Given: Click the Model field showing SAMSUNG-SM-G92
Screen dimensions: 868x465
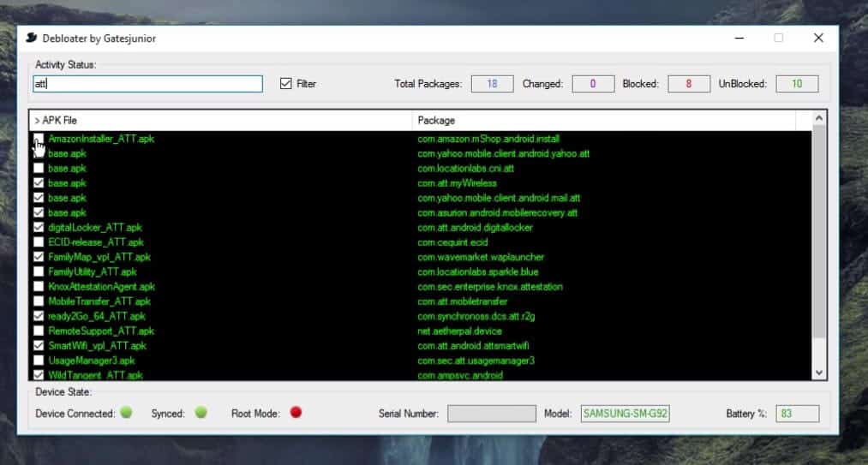Looking at the screenshot, I should point(625,414).
